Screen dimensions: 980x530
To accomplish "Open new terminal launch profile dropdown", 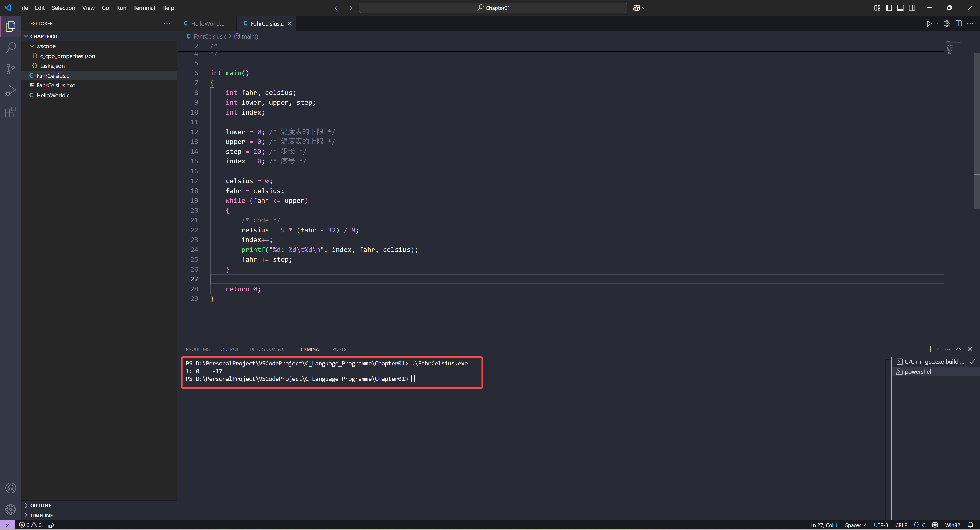I will (x=937, y=349).
